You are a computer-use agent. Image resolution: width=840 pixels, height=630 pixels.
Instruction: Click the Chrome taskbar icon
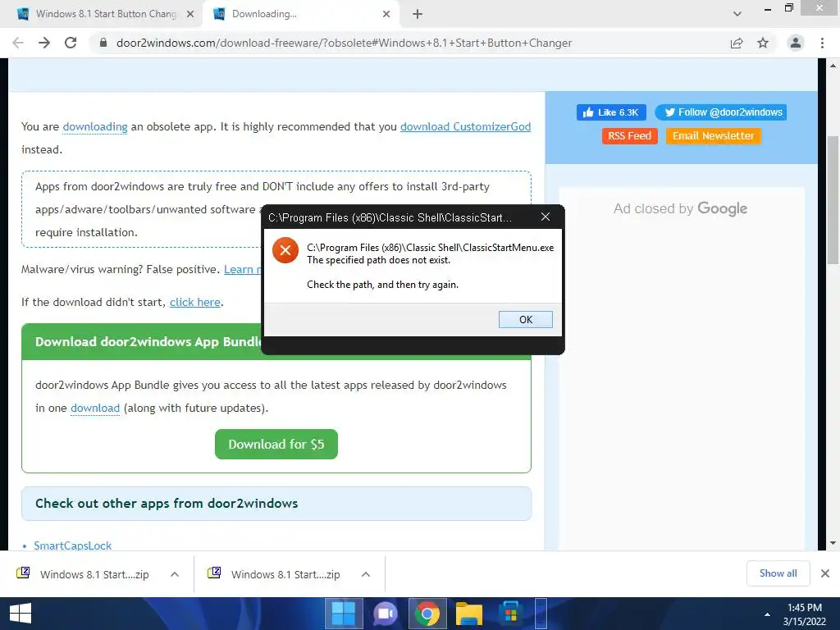click(x=427, y=614)
